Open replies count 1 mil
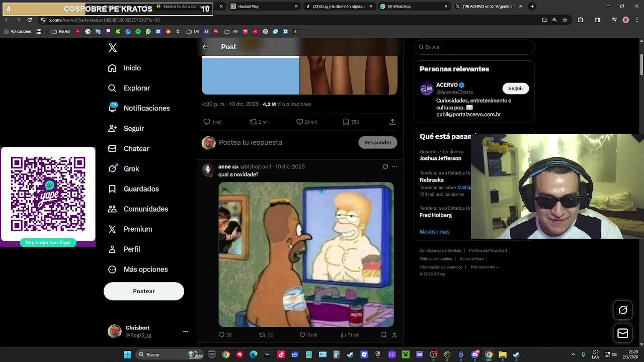Viewport: 644px width, 362px height. 212,122
